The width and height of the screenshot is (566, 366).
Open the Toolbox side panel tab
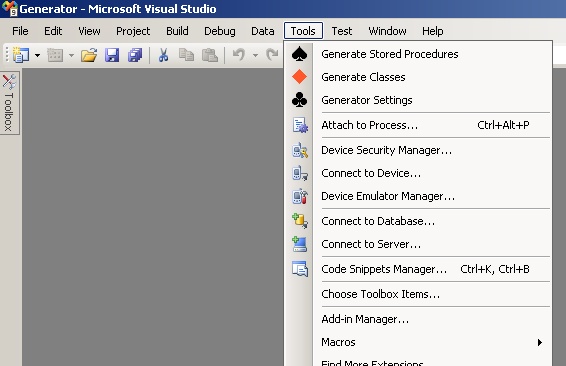[9, 103]
